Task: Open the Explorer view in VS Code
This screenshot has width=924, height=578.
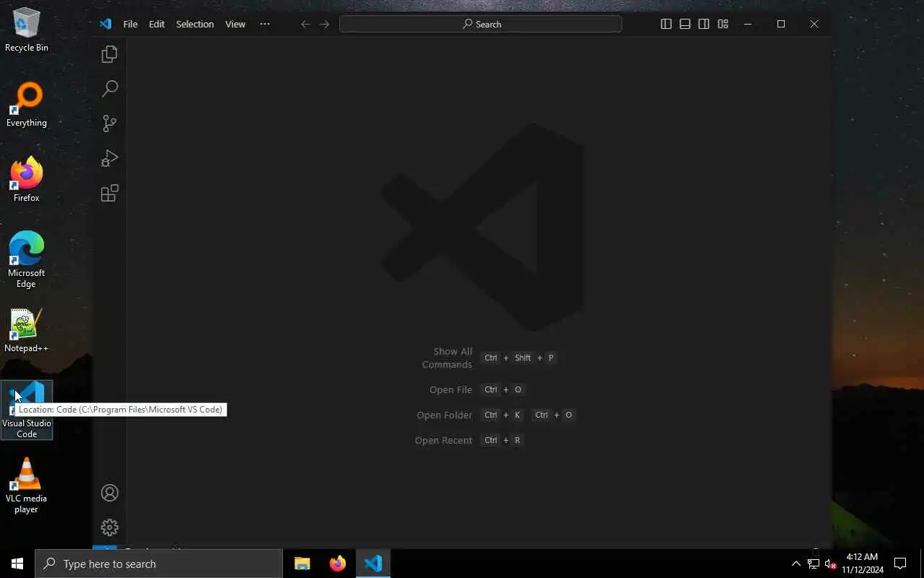Action: tap(110, 54)
